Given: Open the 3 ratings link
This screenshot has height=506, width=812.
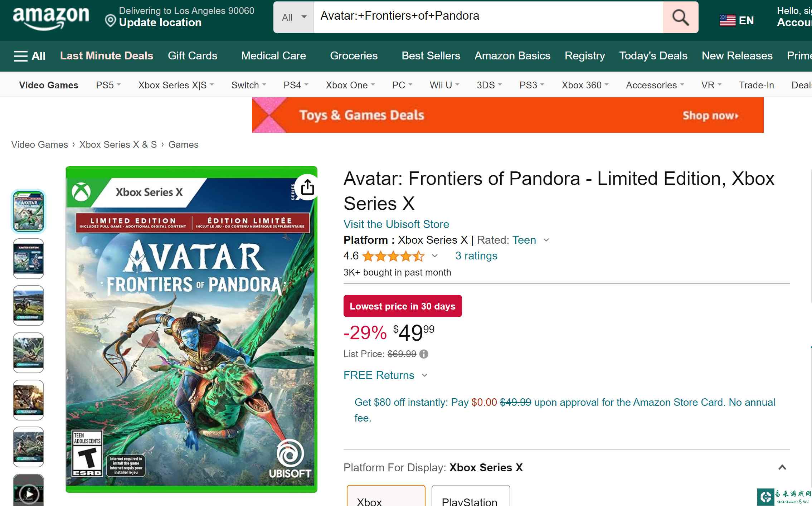Looking at the screenshot, I should click(476, 256).
